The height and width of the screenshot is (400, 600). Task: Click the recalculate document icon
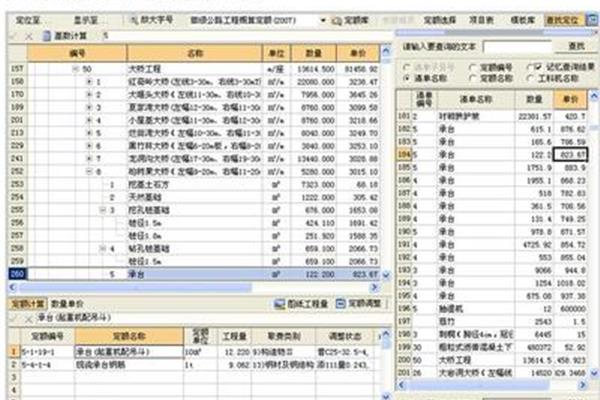[x=46, y=36]
